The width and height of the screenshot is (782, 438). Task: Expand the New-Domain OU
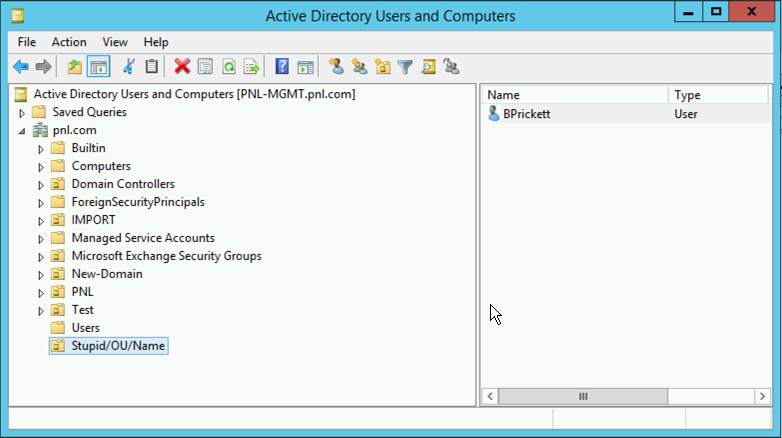[x=41, y=275]
